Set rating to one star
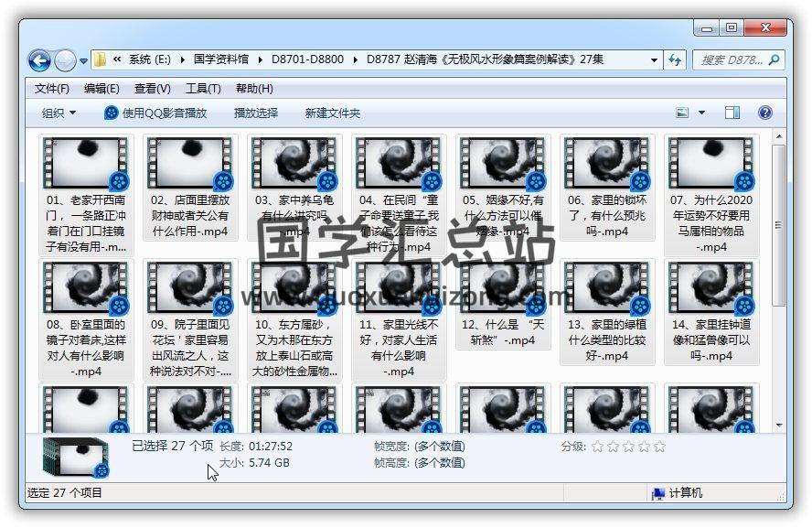 point(598,447)
